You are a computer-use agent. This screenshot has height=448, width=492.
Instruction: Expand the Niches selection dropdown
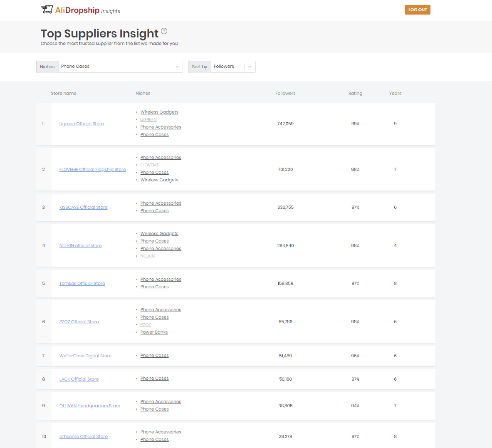point(116,67)
